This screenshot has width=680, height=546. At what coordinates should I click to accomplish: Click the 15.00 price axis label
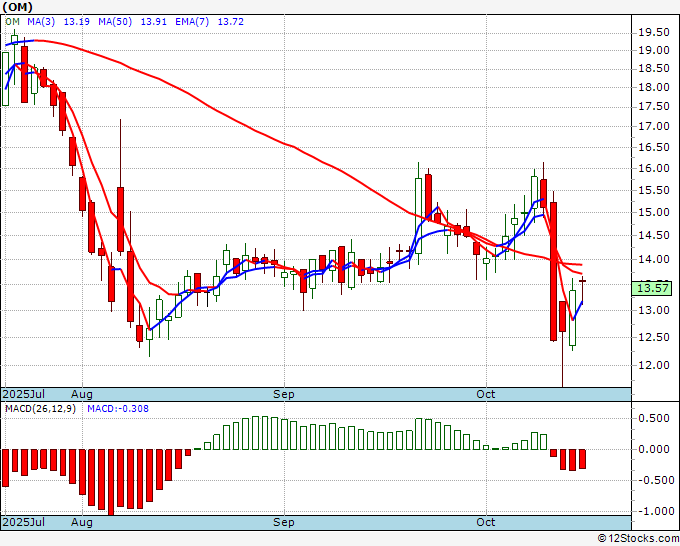point(654,212)
